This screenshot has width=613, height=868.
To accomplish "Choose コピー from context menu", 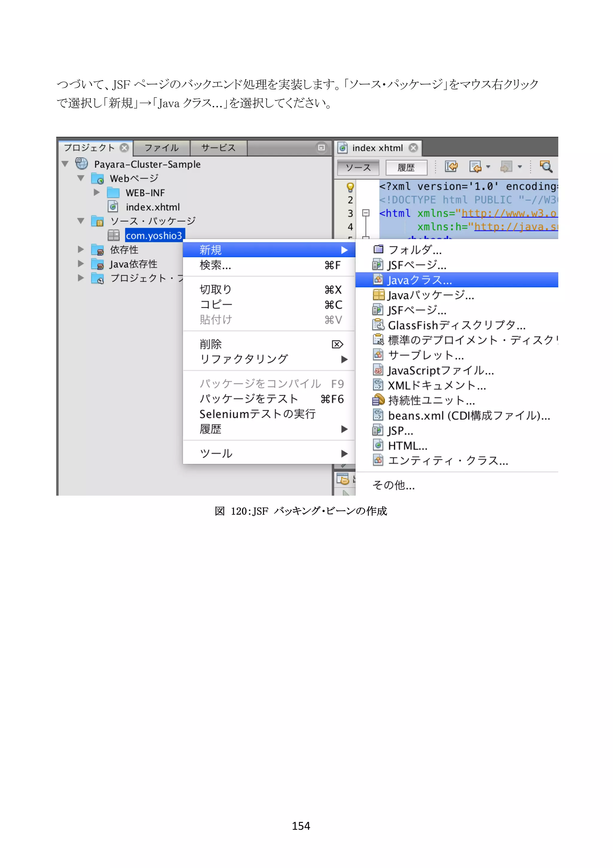I will (269, 305).
